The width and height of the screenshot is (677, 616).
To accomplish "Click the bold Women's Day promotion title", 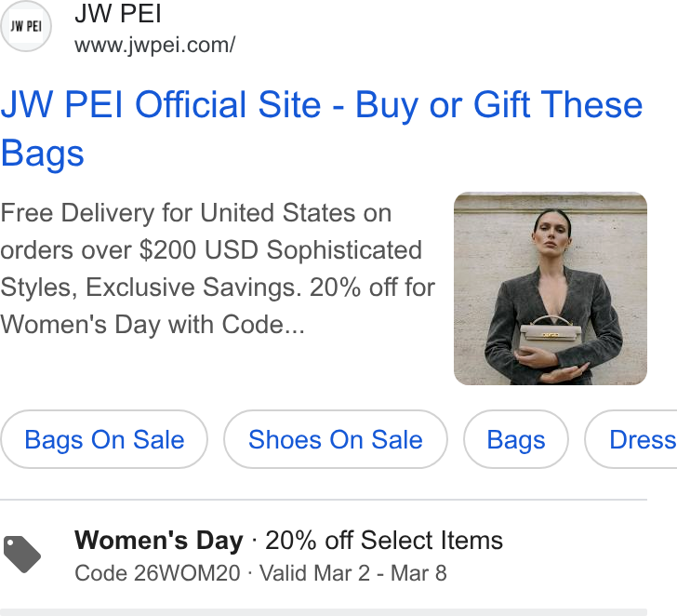I will pos(159,541).
